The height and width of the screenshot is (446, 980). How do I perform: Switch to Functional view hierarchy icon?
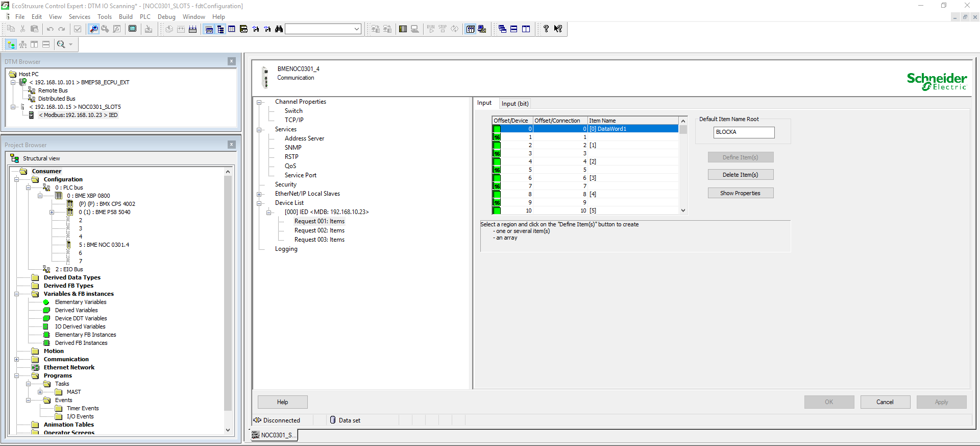[23, 44]
